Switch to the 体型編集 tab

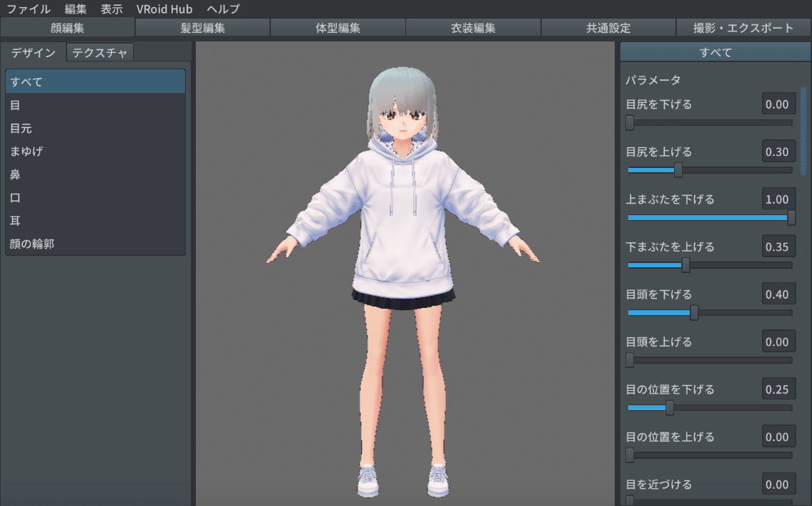pos(337,28)
